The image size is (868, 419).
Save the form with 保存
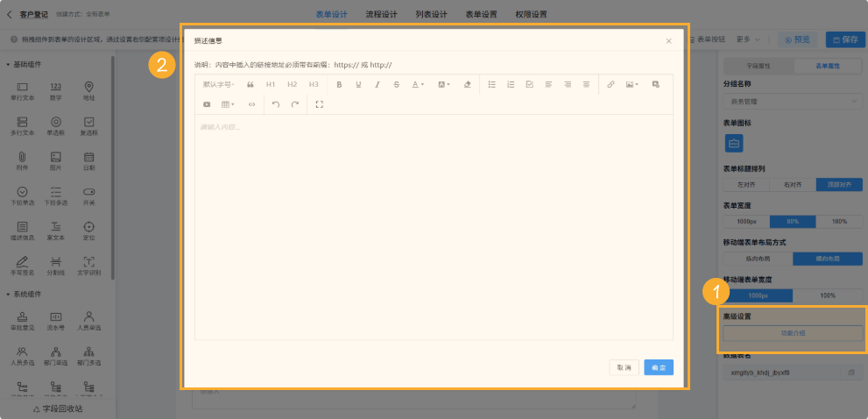tap(844, 39)
